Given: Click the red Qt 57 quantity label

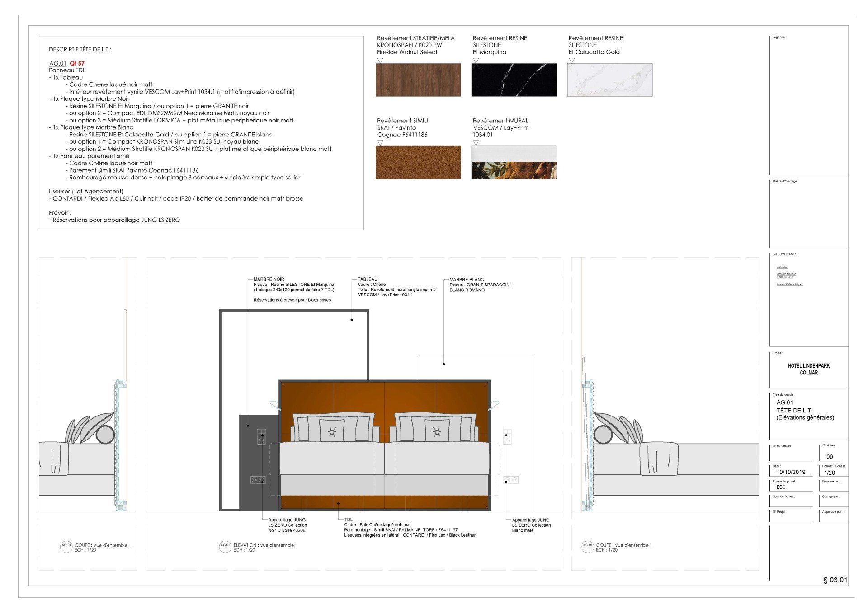Looking at the screenshot, I should [x=77, y=64].
